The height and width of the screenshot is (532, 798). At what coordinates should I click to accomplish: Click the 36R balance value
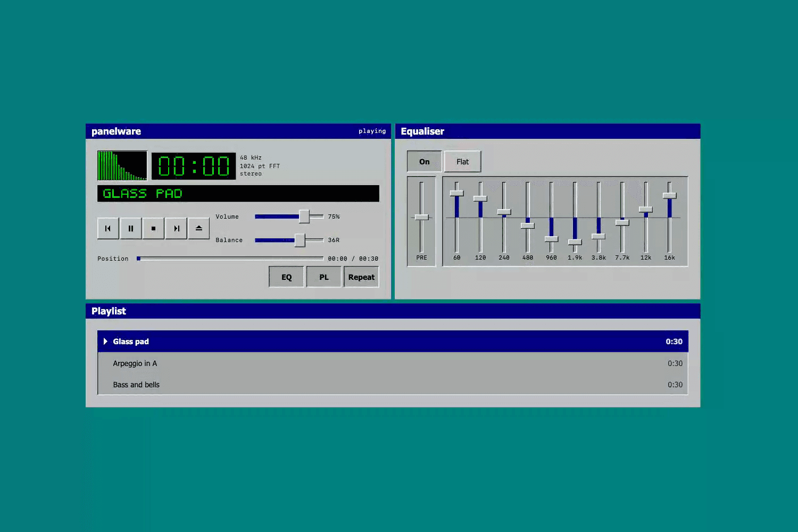tap(334, 240)
